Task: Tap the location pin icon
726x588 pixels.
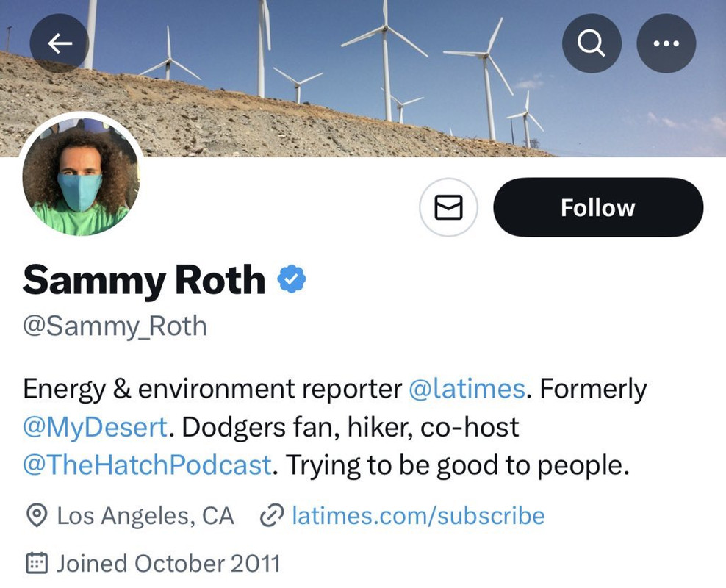Action: coord(37,516)
